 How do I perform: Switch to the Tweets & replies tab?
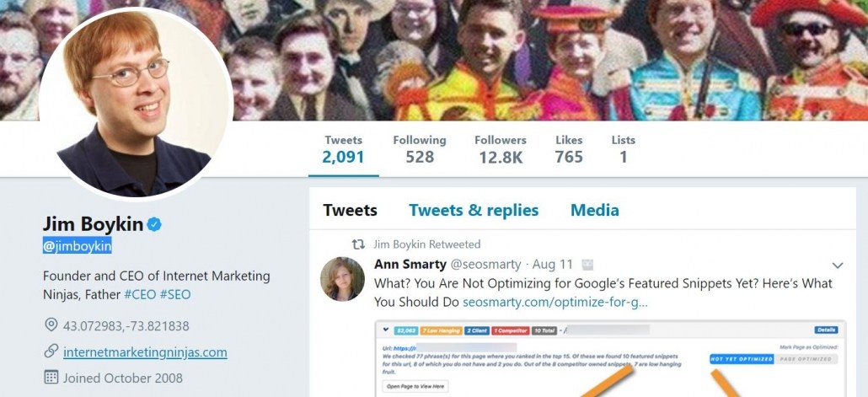(474, 211)
